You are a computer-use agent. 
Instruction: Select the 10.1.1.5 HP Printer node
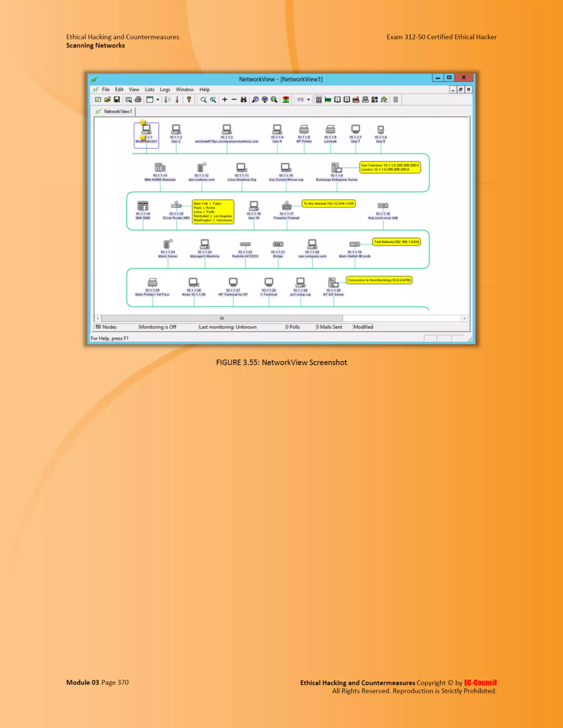click(x=304, y=134)
